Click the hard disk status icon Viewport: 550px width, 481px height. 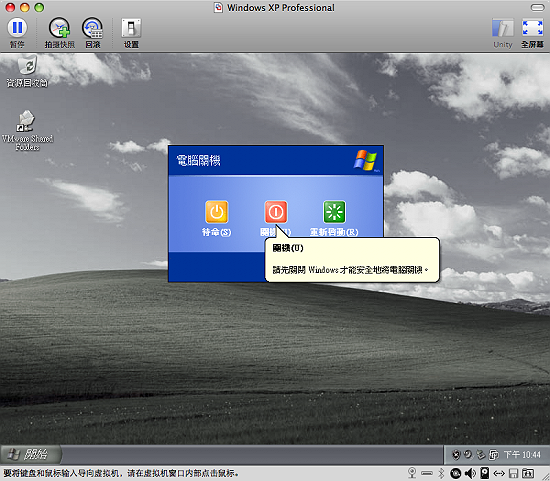point(485,473)
